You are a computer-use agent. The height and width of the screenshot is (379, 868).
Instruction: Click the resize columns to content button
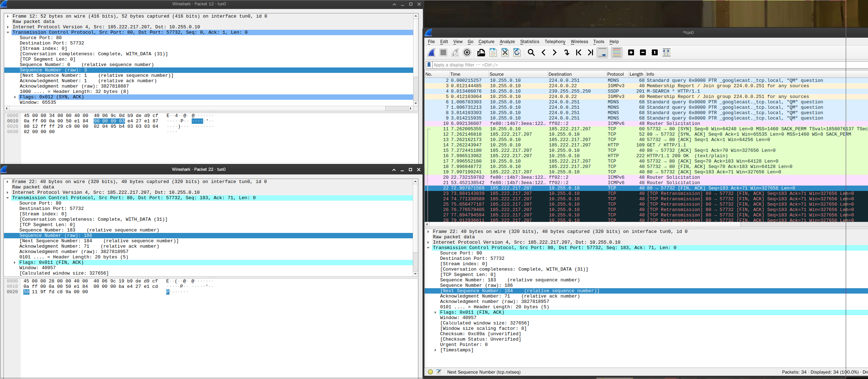(667, 52)
